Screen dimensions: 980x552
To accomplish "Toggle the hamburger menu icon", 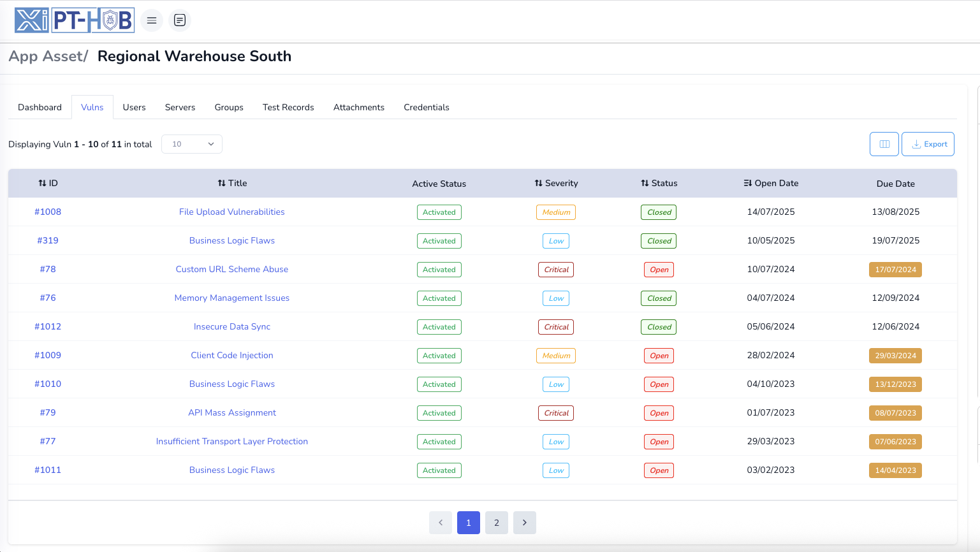I will pos(152,20).
